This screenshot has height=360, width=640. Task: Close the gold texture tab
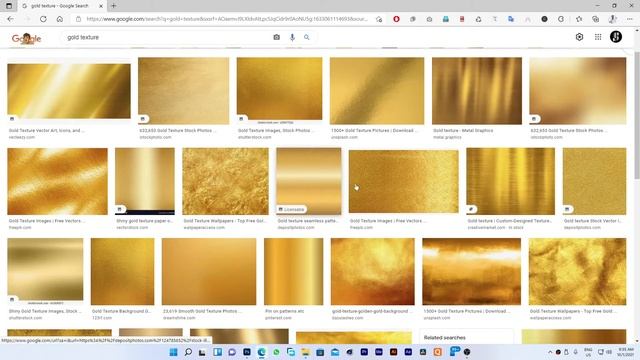click(x=101, y=6)
